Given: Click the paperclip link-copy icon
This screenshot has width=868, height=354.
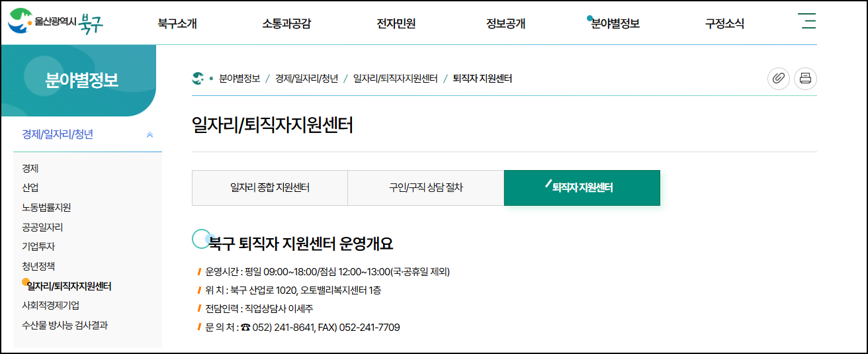Looking at the screenshot, I should [779, 79].
